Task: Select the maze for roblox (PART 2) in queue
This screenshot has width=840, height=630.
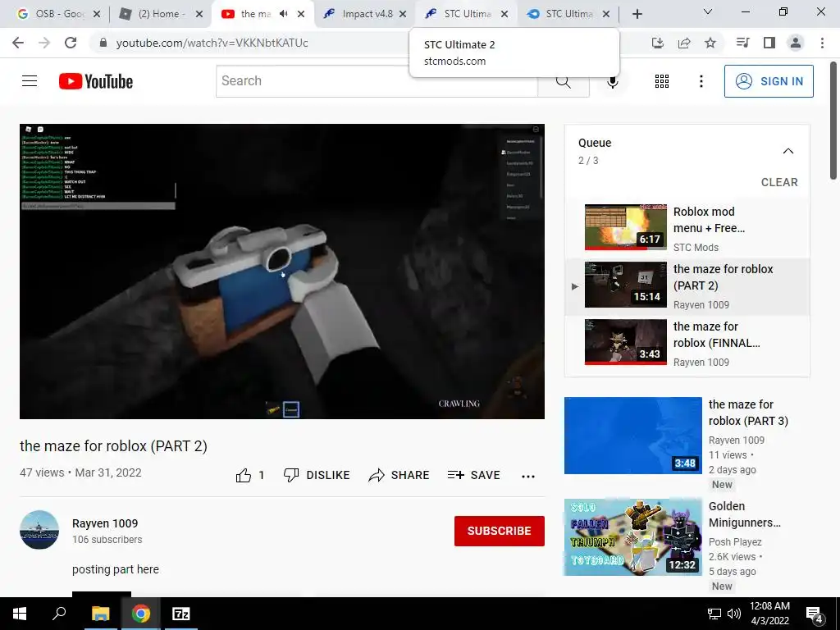Action: click(687, 285)
